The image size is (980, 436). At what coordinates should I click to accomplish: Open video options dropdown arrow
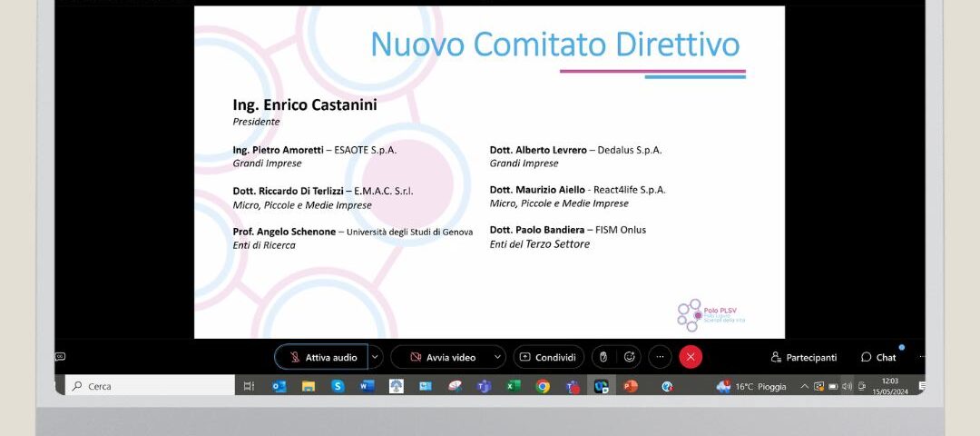498,357
